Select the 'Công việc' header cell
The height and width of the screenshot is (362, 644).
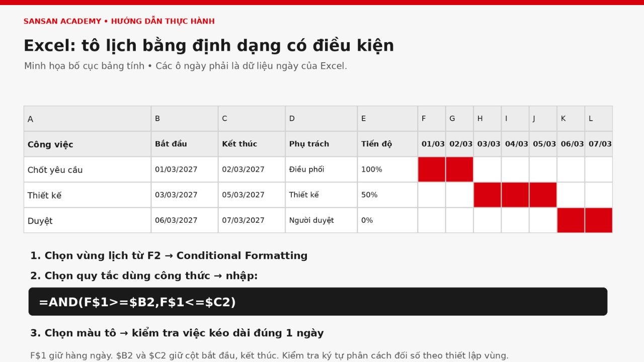pos(88,144)
